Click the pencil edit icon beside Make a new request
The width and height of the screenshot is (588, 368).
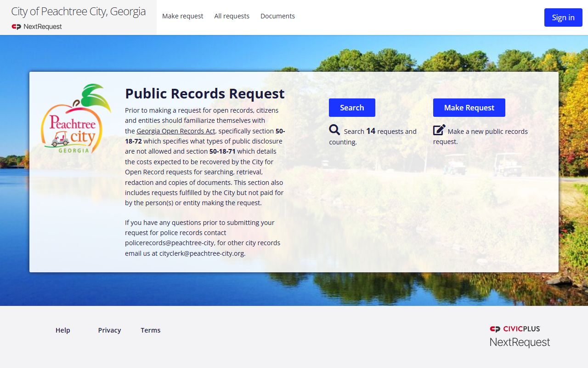(439, 130)
